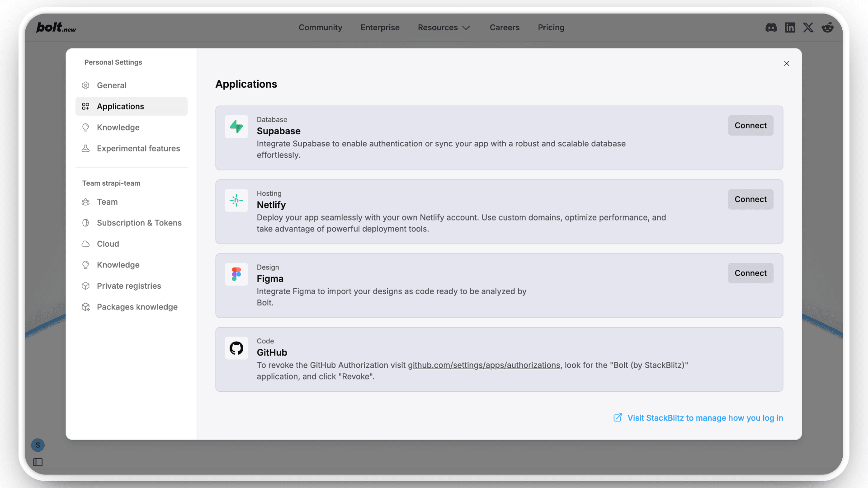Click the Supabase lightning logo icon

(236, 127)
